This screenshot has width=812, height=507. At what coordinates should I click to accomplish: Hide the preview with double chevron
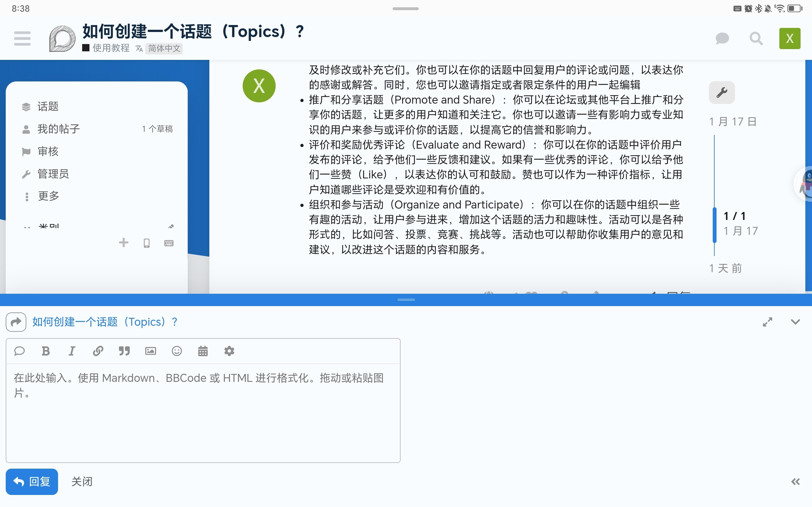point(795,482)
